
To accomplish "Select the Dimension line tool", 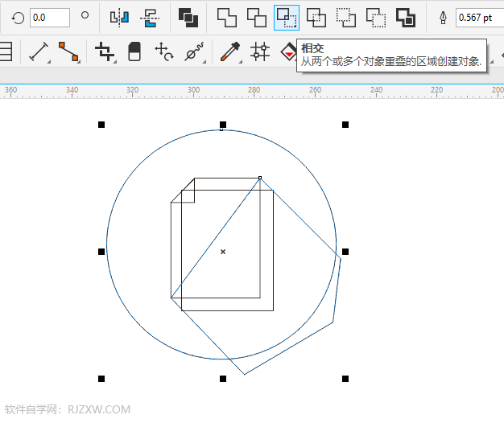I will click(x=39, y=52).
